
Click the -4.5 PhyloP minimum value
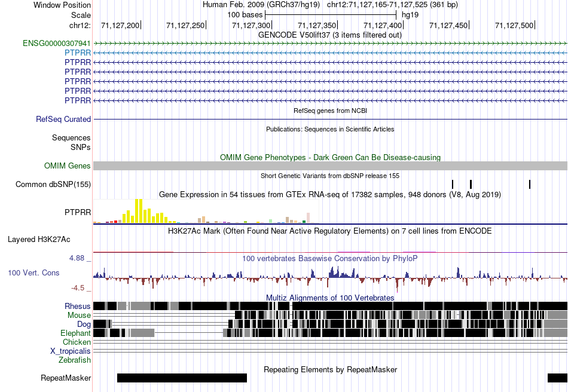point(78,288)
